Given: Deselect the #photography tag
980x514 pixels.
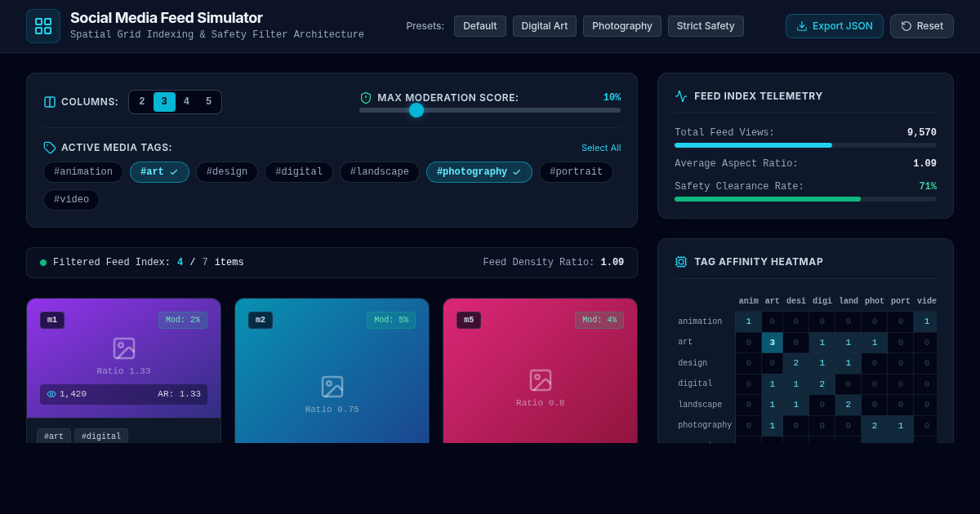Looking at the screenshot, I should click(x=479, y=172).
